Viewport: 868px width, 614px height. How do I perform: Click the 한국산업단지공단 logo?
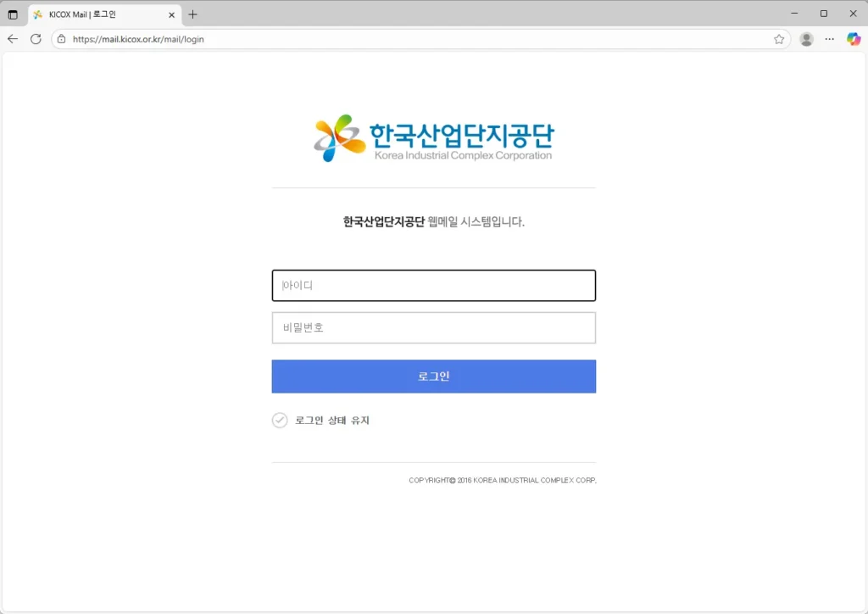pyautogui.click(x=433, y=138)
